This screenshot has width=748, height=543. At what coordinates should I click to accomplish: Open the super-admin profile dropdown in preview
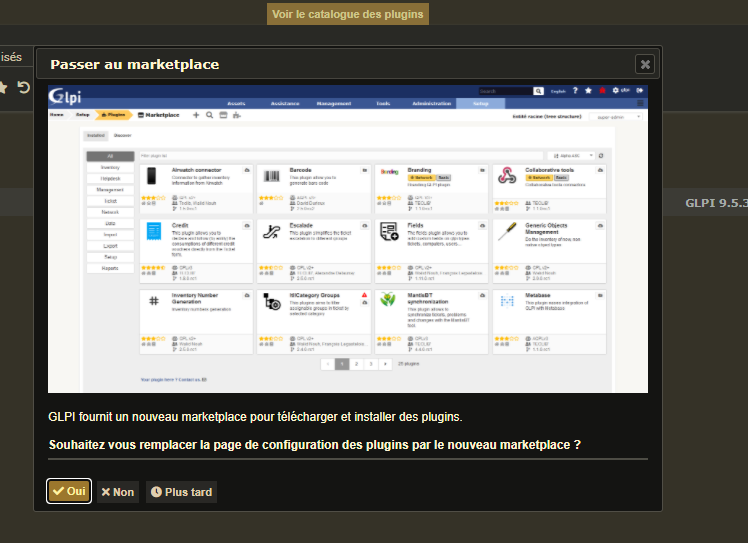[x=616, y=117]
